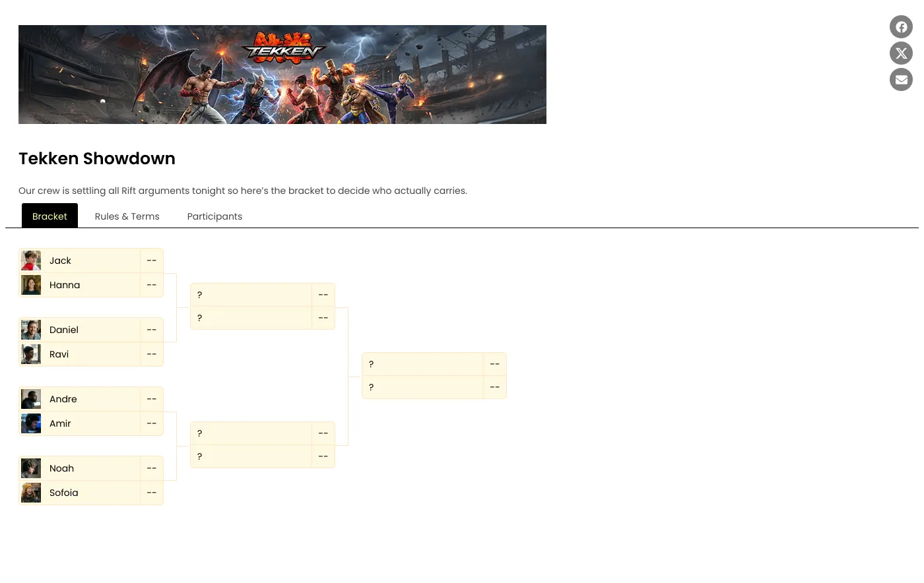Click Ravi's avatar picture

click(31, 354)
